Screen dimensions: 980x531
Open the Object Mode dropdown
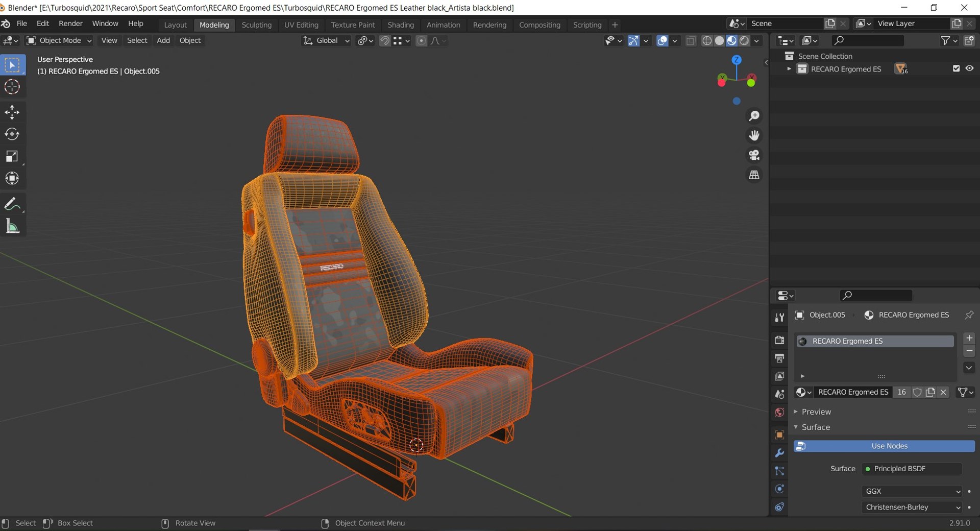tap(59, 41)
